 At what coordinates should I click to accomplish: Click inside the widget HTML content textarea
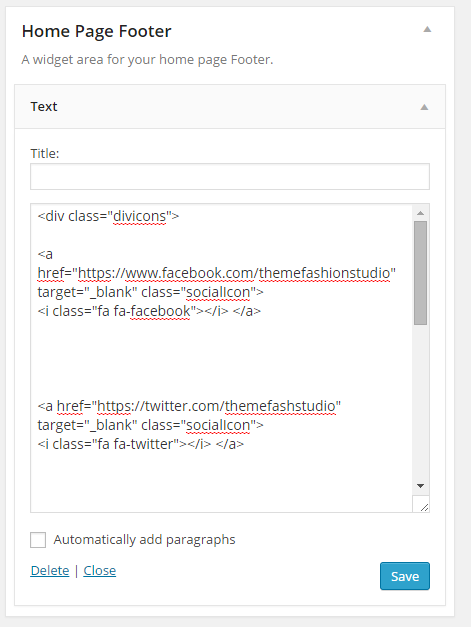pos(222,358)
